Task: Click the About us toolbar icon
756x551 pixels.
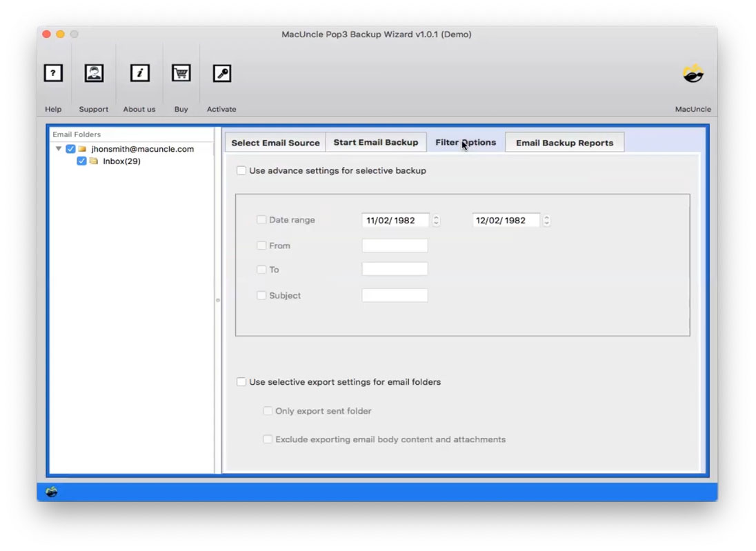Action: pyautogui.click(x=139, y=73)
